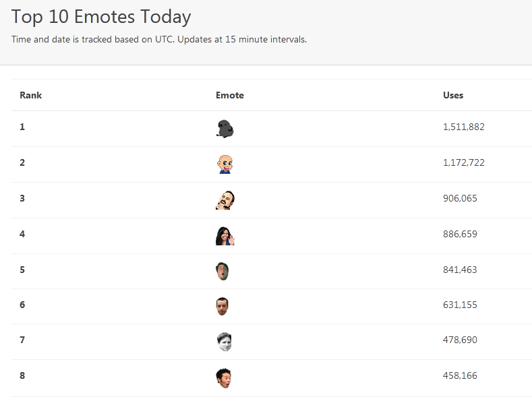Open the waving dark-haired woman emote
532x397 pixels.
(x=225, y=236)
